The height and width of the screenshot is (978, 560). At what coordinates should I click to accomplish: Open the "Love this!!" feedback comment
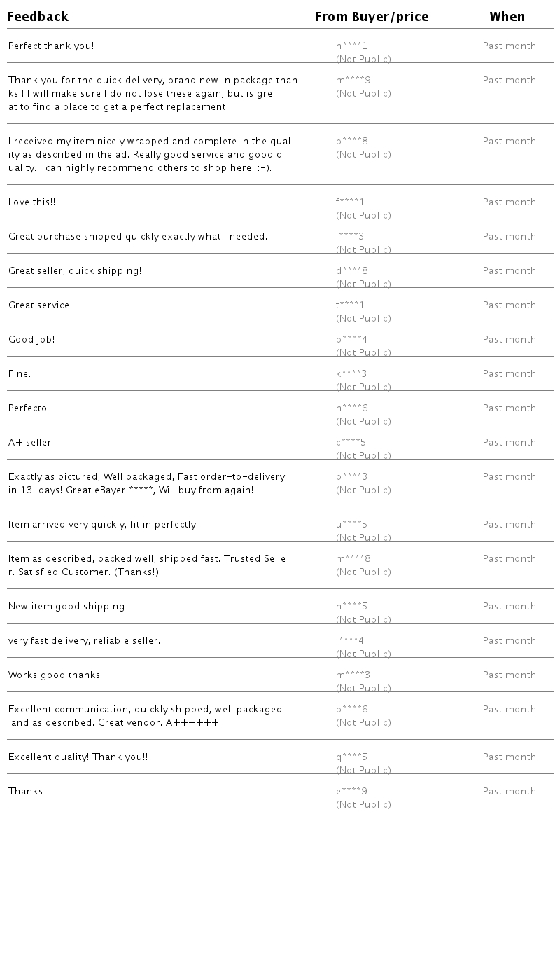tap(31, 202)
